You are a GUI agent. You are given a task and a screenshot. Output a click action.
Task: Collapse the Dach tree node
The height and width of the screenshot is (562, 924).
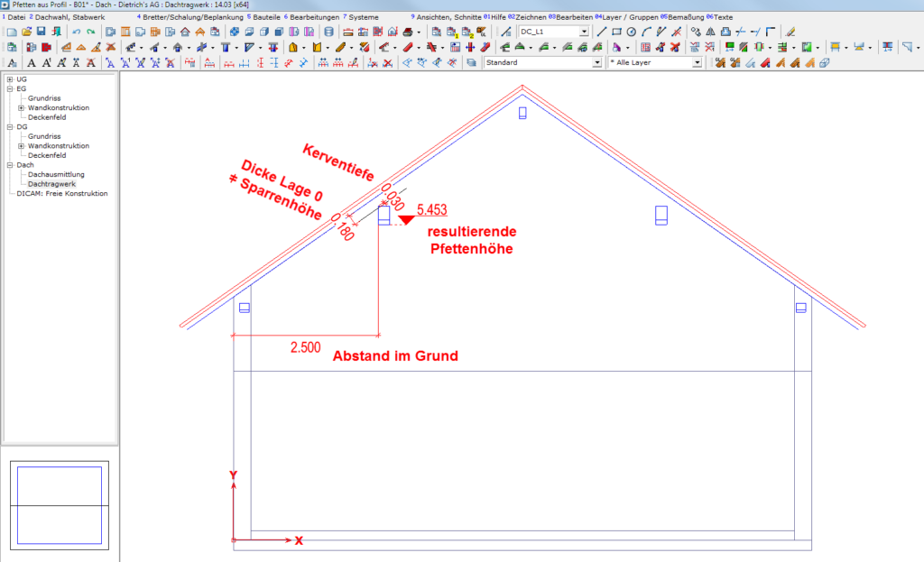10,165
